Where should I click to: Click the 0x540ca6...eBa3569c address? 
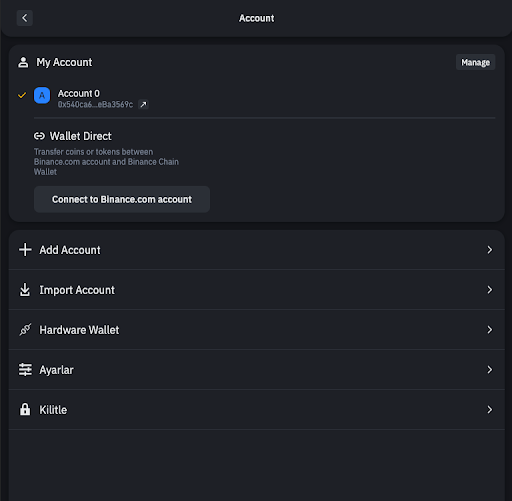pyautogui.click(x=95, y=105)
